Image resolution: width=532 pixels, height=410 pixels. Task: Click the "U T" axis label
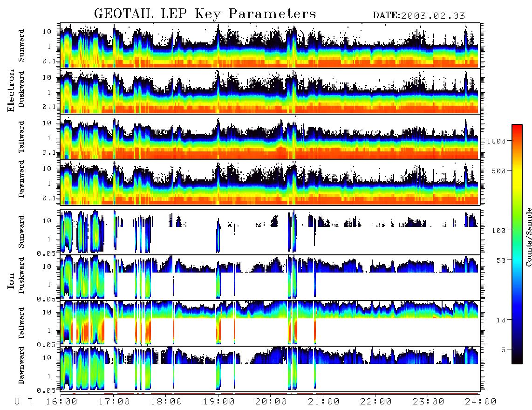23,402
